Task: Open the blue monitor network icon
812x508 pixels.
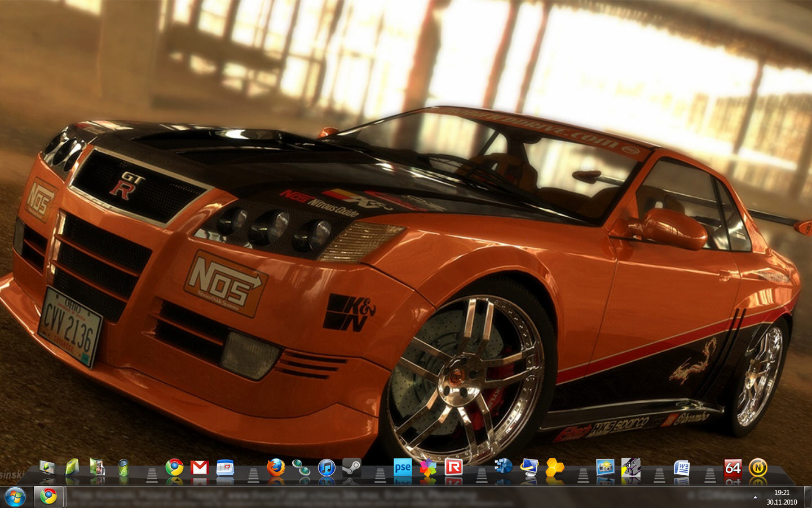Action: point(529,467)
